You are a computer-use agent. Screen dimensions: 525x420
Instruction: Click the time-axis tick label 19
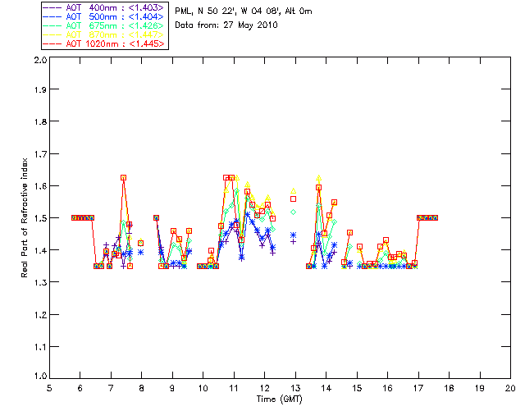(x=480, y=388)
